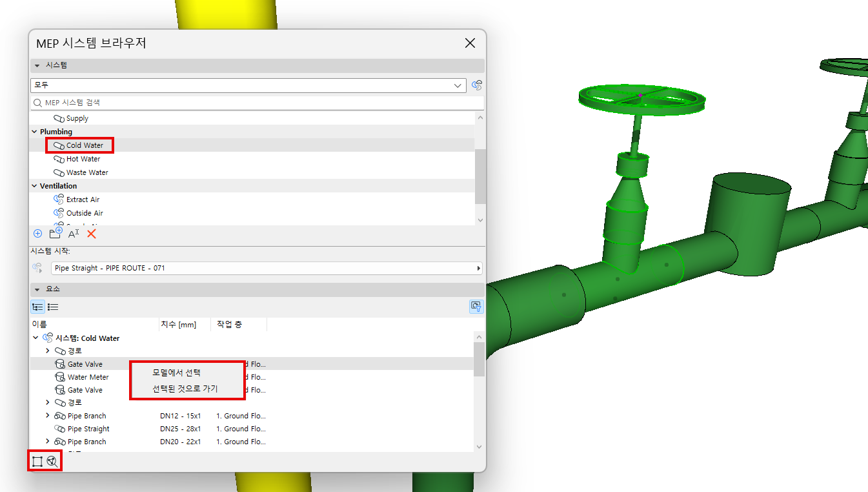Collapse the Plumbing group
868x492 pixels.
pos(34,132)
